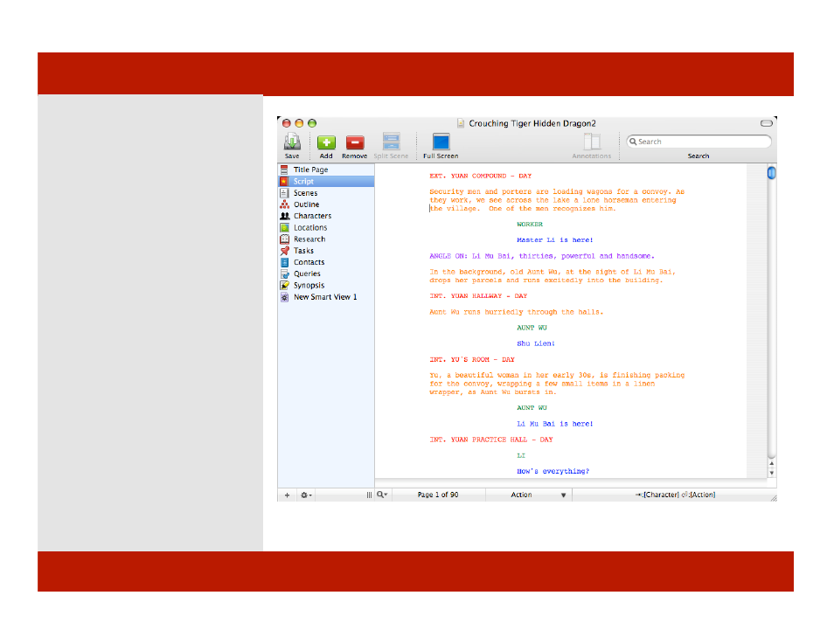Click the "Security men and porters" action line
The image size is (834, 644).
tap(557, 200)
